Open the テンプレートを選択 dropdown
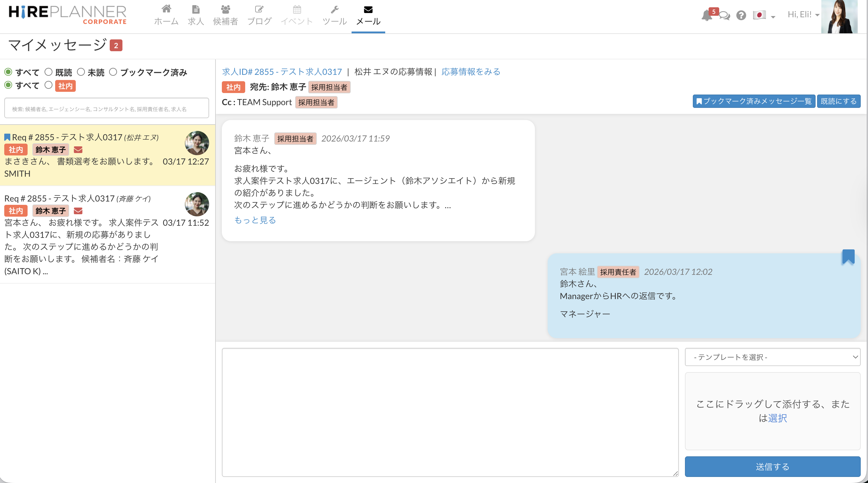Screen dimensions: 868x483 point(772,357)
